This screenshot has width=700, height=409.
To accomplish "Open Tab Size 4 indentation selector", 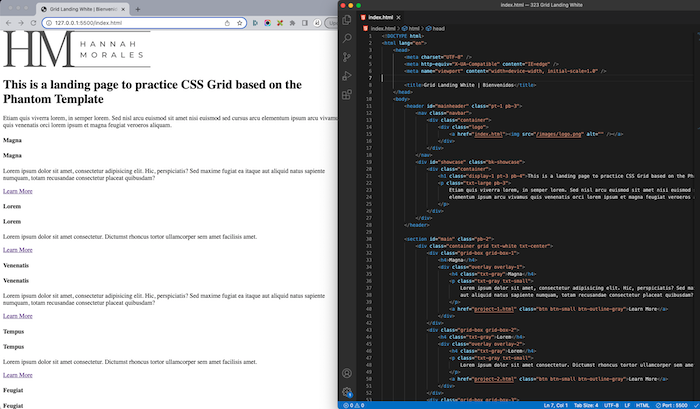I will [x=586, y=405].
